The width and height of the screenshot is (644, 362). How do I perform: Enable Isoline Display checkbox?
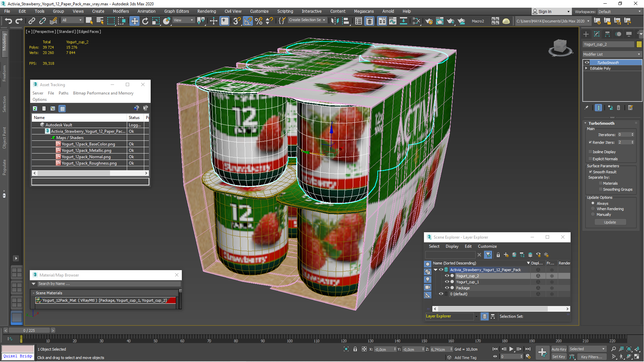(x=590, y=152)
